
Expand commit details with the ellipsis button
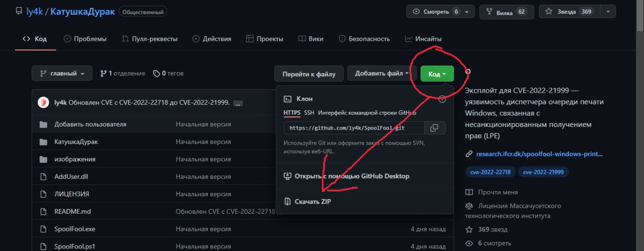[x=238, y=103]
